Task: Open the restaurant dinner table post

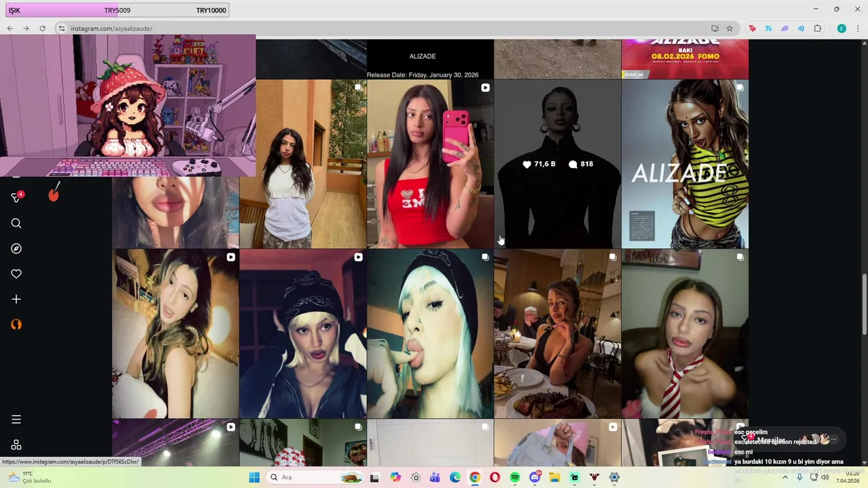Action: coord(557,334)
